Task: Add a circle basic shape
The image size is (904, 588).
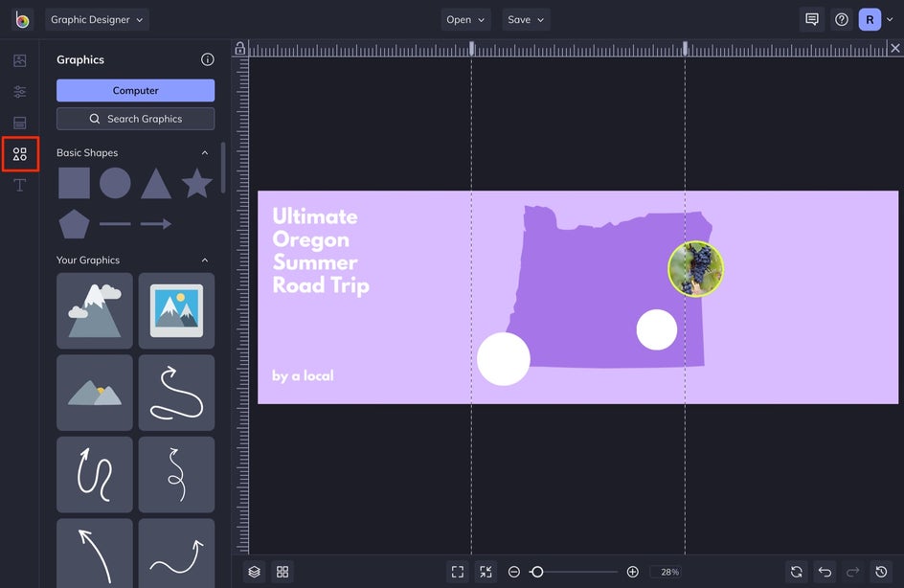Action: point(115,183)
